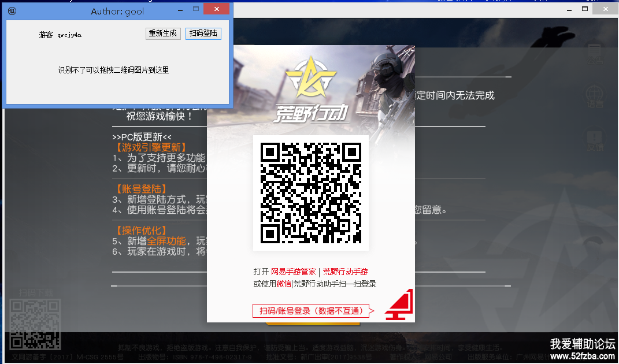Click the guest name qwcjy4n text

point(69,35)
